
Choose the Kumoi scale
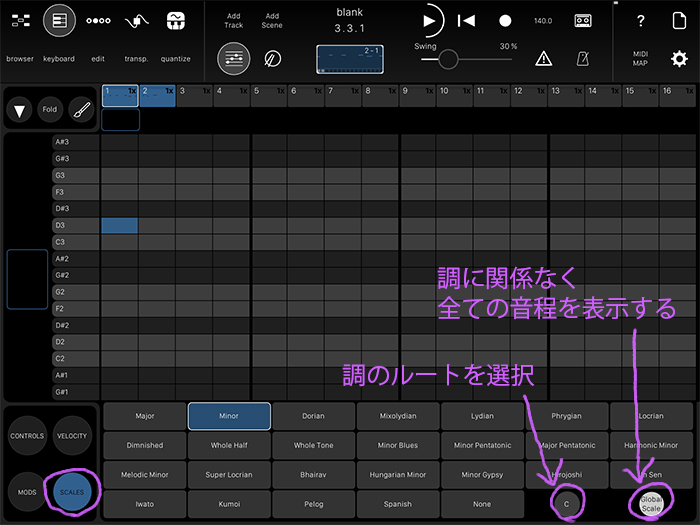(229, 504)
